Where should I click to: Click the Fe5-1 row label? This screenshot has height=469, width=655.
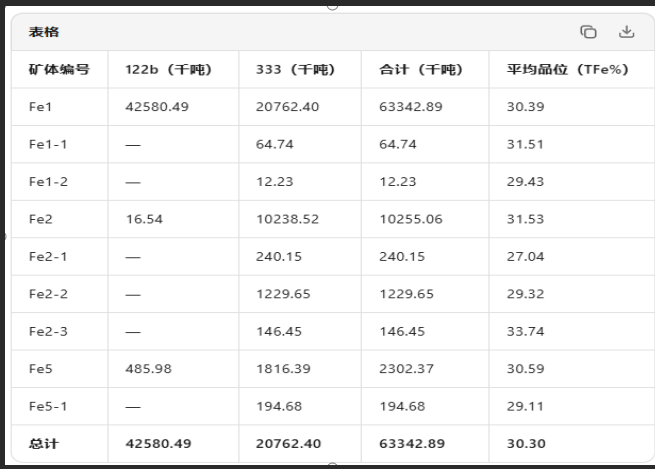point(48,406)
